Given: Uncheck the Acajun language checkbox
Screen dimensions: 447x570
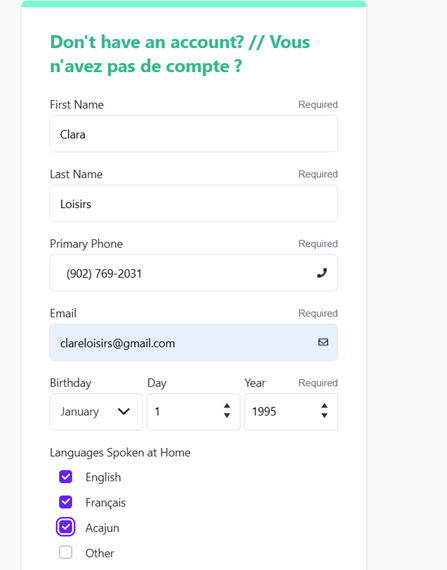Looking at the screenshot, I should [x=66, y=527].
